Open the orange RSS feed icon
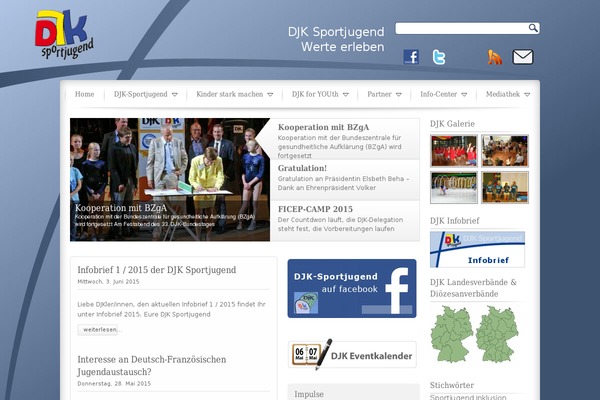 click(x=494, y=57)
